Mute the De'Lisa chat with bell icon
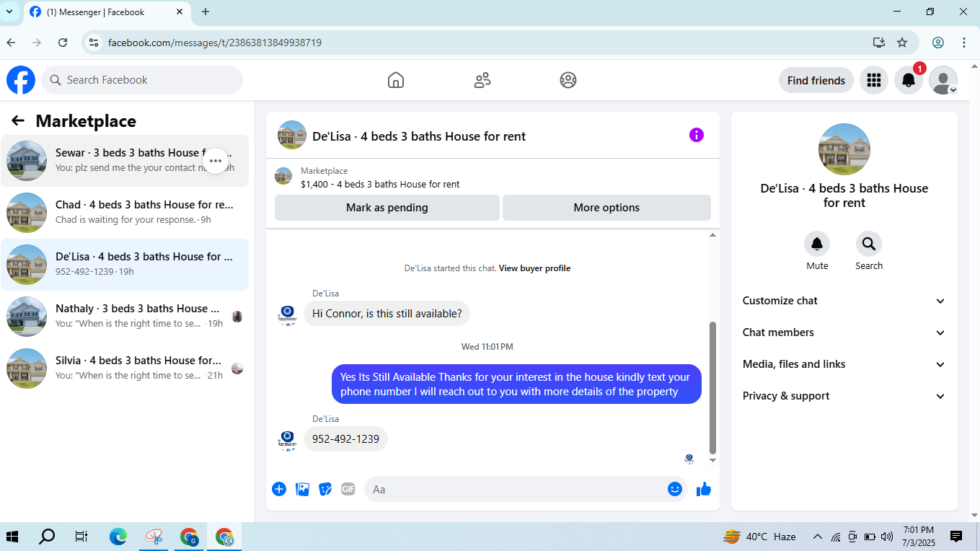Screen dimensions: 980x551 click(x=817, y=244)
